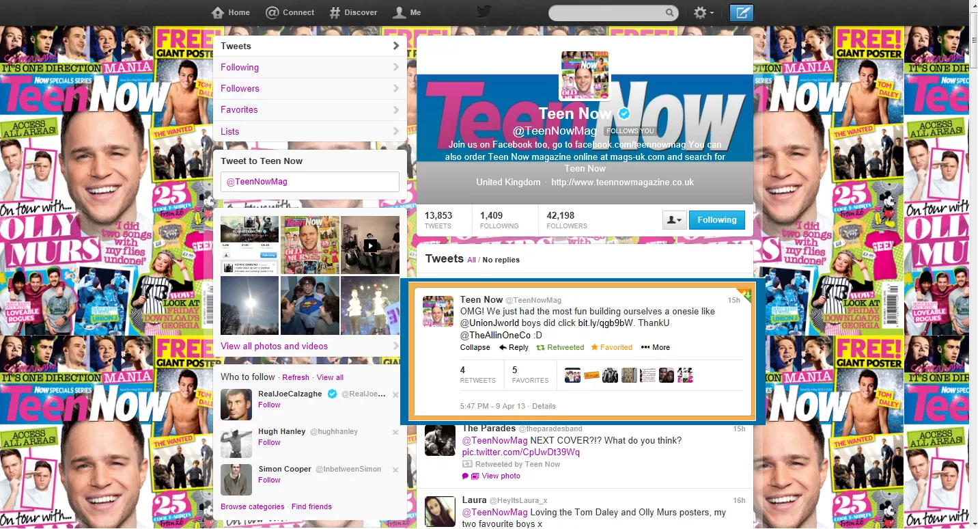
Task: Click Find friends link
Action: click(x=311, y=506)
